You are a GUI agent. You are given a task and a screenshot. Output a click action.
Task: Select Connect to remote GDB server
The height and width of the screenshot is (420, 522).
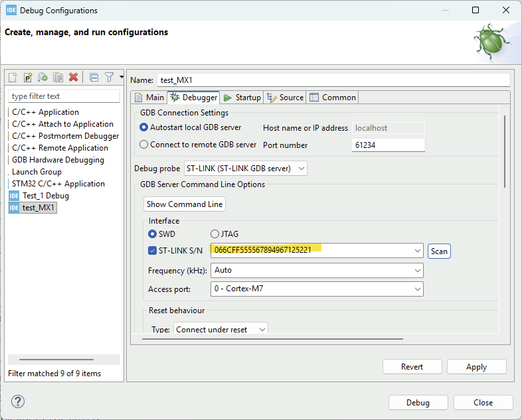point(144,145)
